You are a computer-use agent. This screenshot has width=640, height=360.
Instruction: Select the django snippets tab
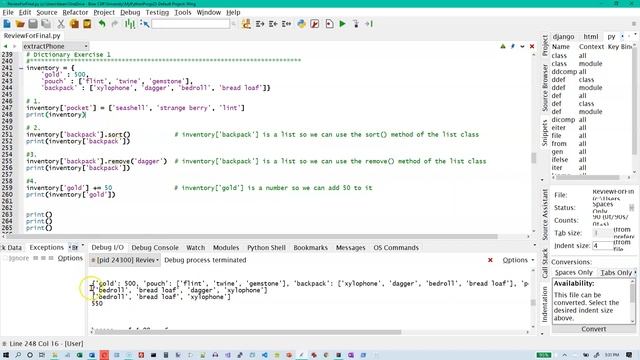(x=563, y=37)
